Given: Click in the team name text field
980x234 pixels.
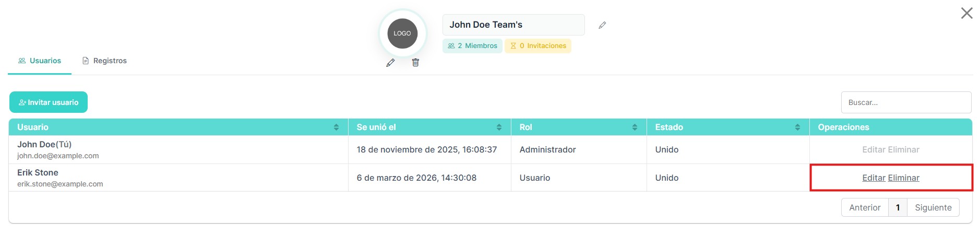Looking at the screenshot, I should 513,25.
